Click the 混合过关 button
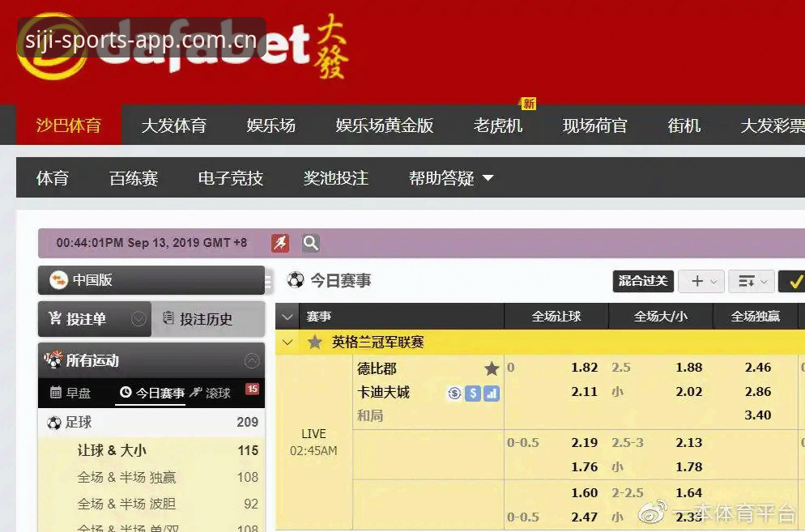The width and height of the screenshot is (805, 532). (643, 282)
